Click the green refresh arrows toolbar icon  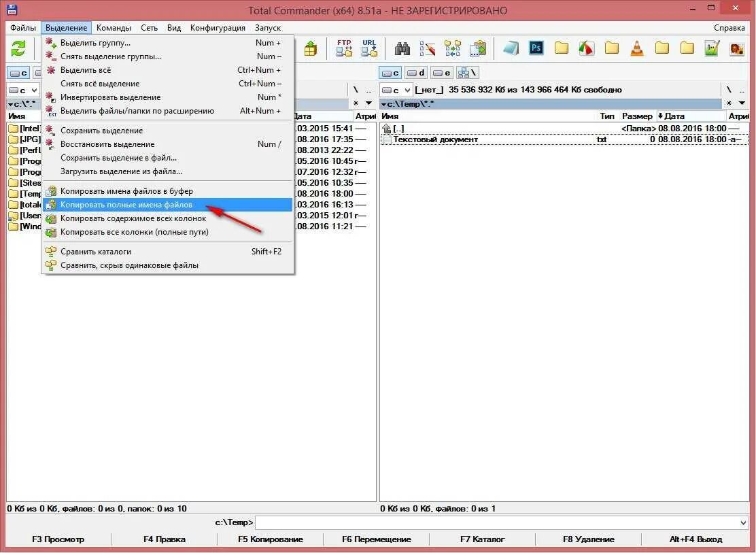coord(18,48)
